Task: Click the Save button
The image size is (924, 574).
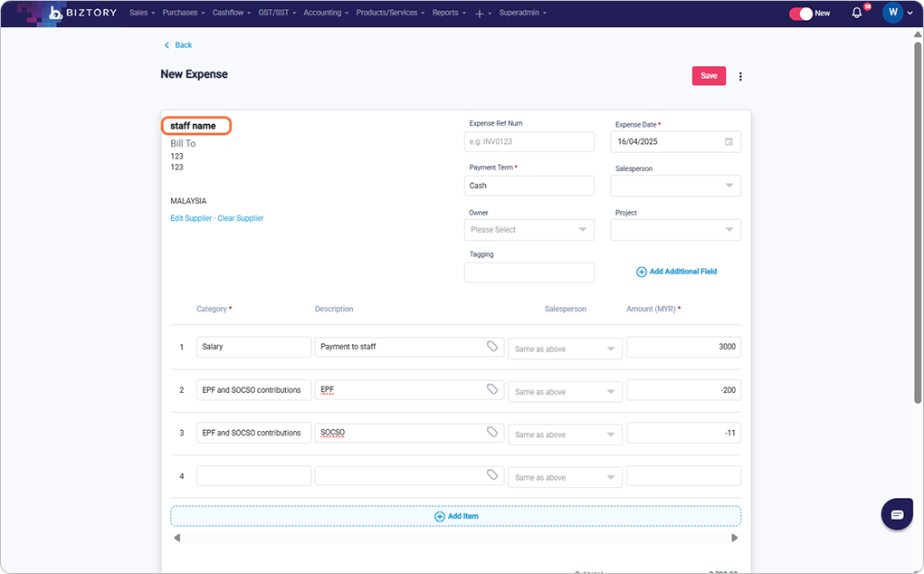Action: tap(709, 75)
